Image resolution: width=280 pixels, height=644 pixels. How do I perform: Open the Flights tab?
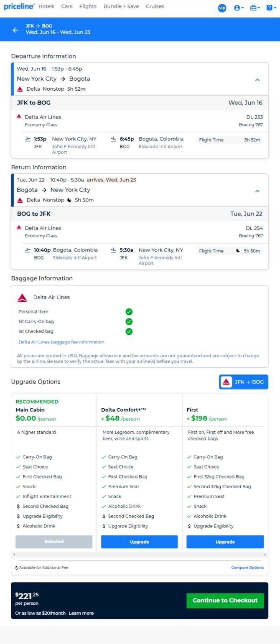click(x=88, y=7)
